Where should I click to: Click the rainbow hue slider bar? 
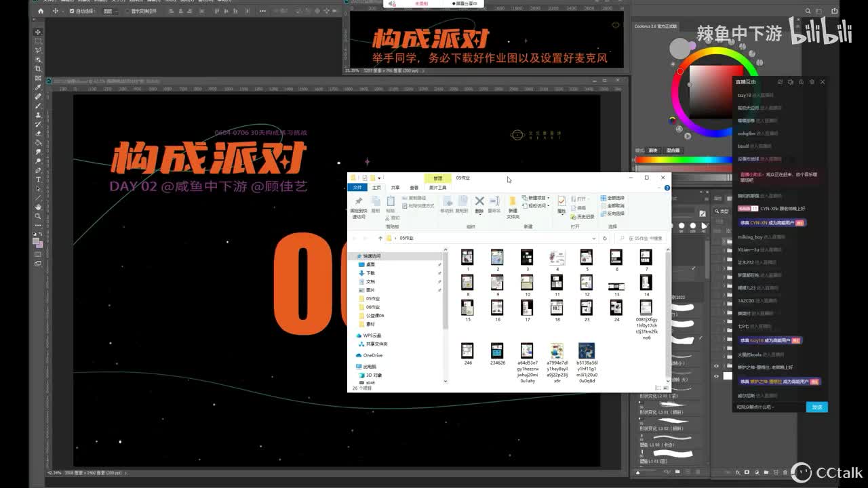684,160
